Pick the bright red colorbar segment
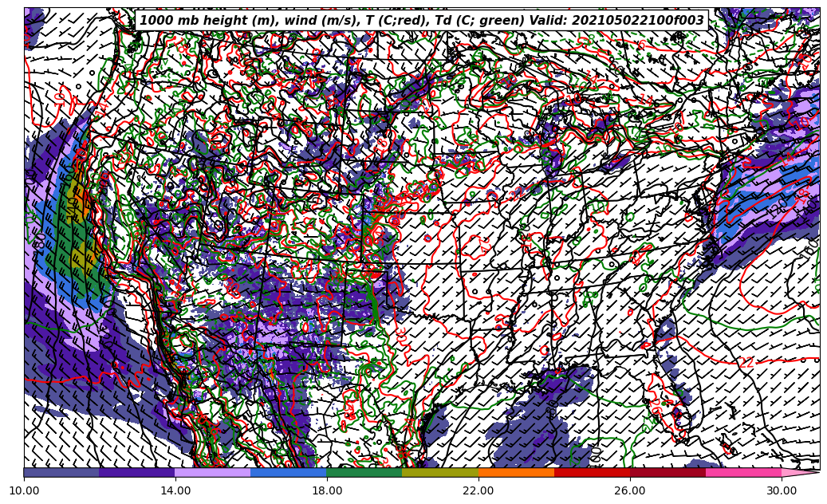Viewport: 827px width, 504px height. click(x=592, y=473)
